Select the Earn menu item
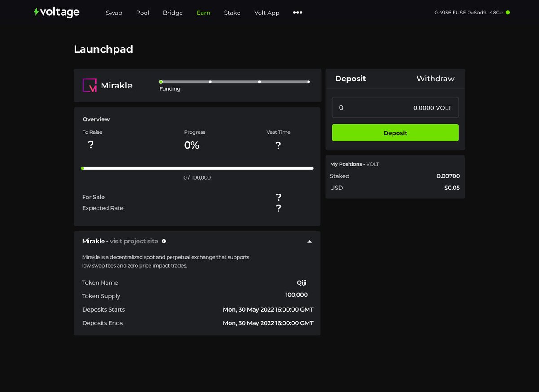 (203, 13)
